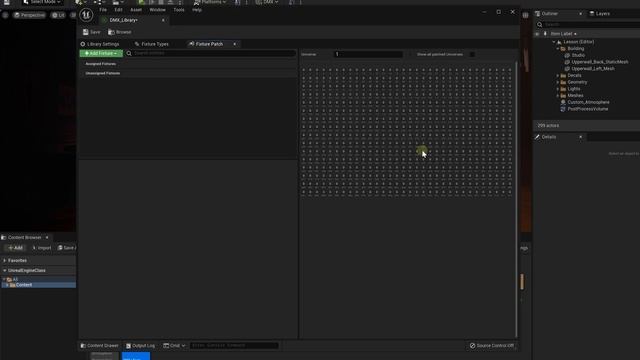Click the Lesson (Editor) world icon
The width and height of the screenshot is (640, 360).
point(559,42)
